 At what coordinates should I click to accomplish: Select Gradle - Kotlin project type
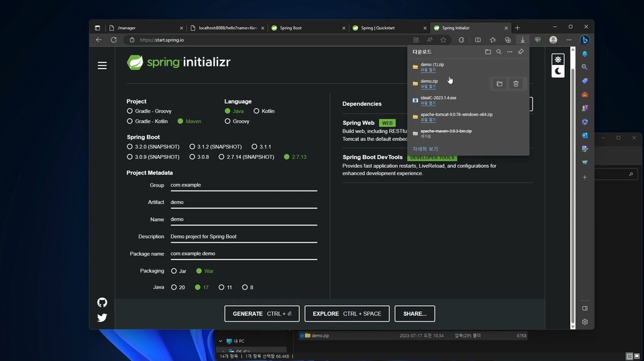(147, 121)
